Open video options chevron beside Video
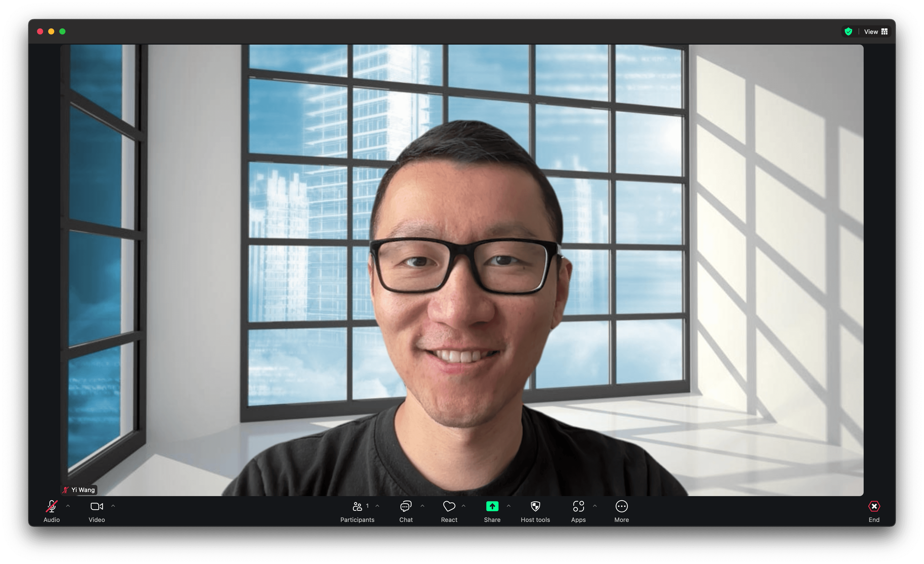This screenshot has width=924, height=564. click(x=113, y=506)
